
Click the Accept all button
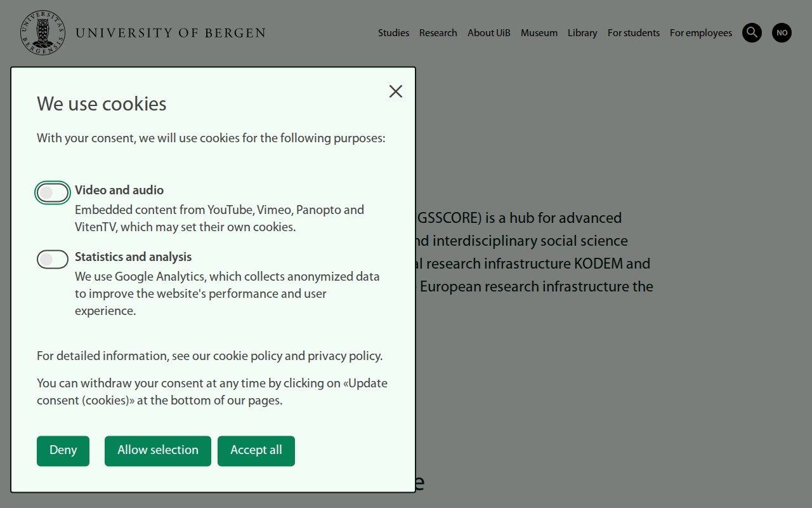(x=256, y=450)
